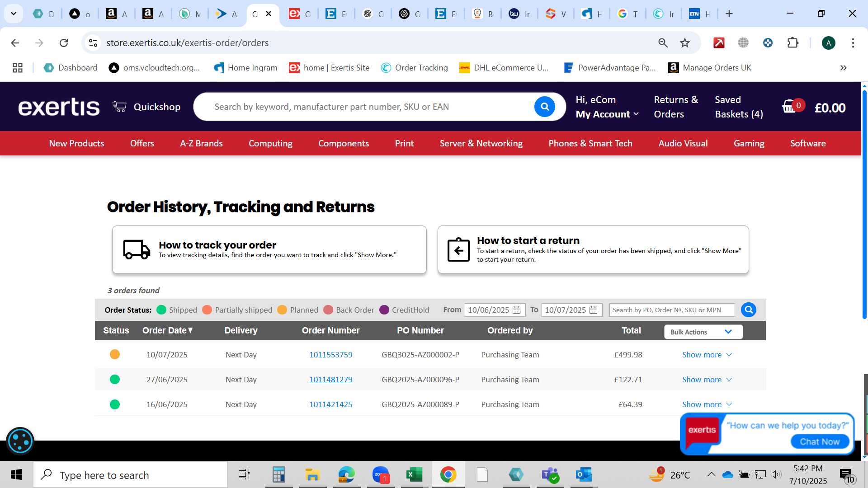Open the Chrome profile avatar
This screenshot has width=868, height=488.
pos(828,43)
